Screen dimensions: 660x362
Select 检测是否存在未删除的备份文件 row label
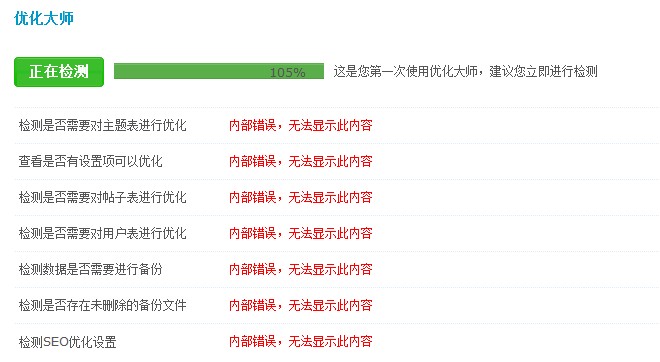102,305
